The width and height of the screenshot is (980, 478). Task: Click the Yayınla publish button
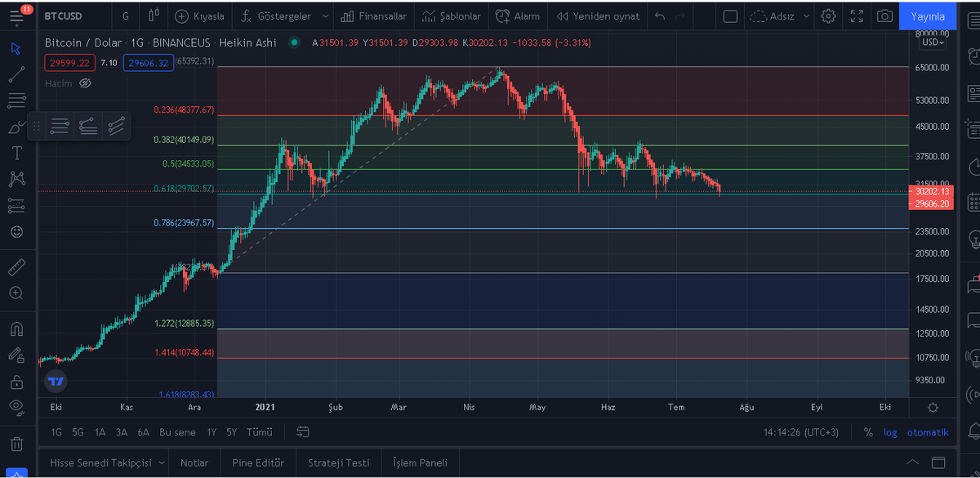click(x=928, y=16)
